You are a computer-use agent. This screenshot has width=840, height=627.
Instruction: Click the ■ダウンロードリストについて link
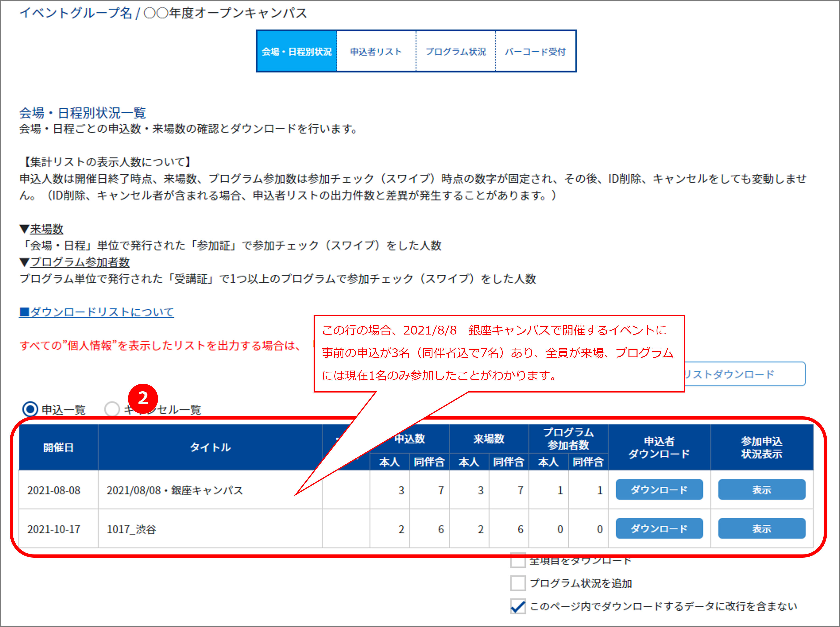click(x=96, y=312)
